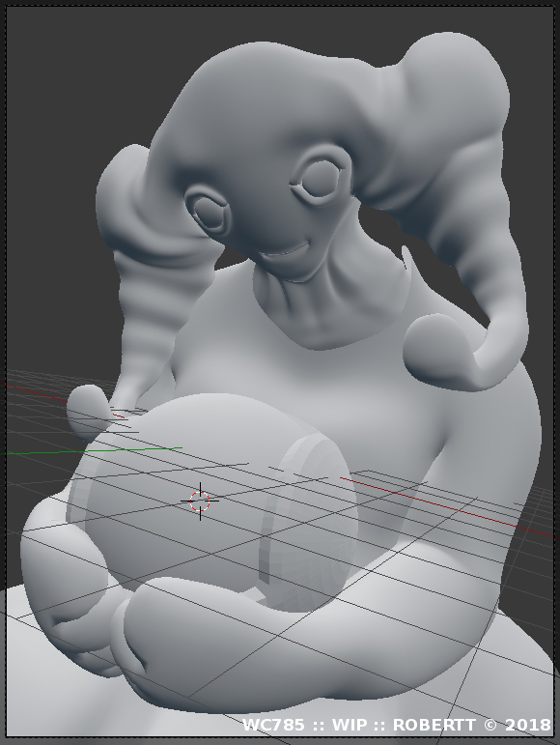This screenshot has height=745, width=560.
Task: Click the red-white 3D cursor crosshair
Action: (200, 501)
